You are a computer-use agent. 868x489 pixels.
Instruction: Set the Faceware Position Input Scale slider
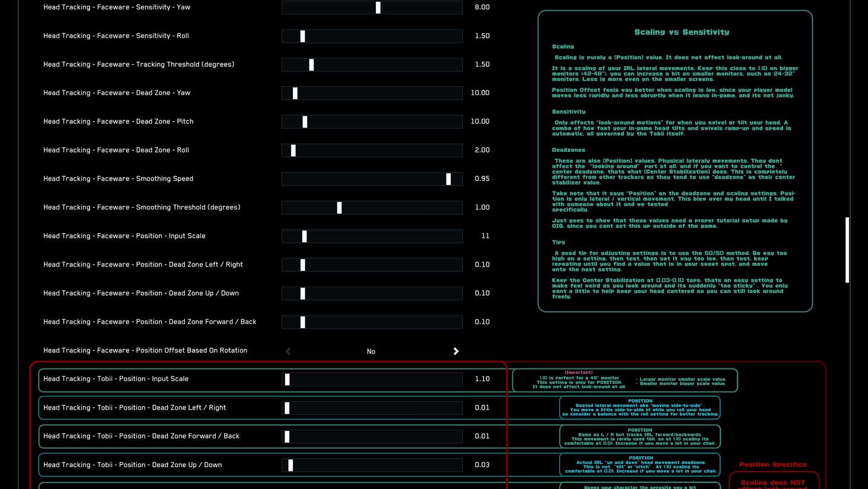point(304,236)
